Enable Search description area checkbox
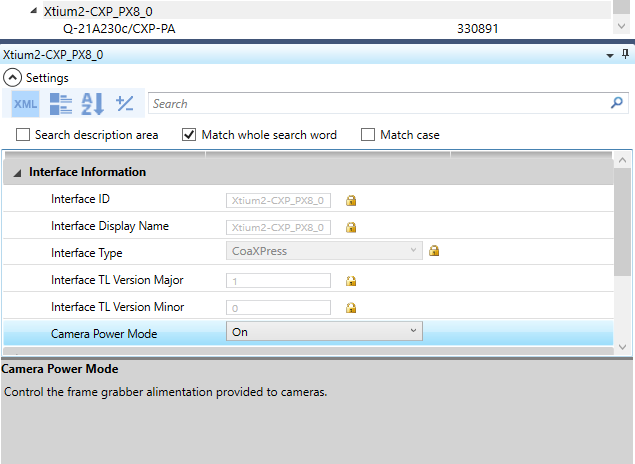This screenshot has width=635, height=464. pos(23,135)
